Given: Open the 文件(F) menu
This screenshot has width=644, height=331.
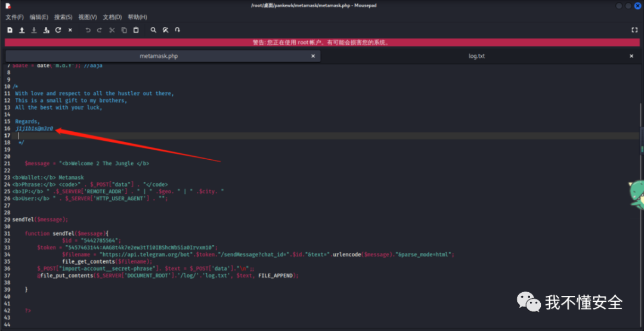Looking at the screenshot, I should [14, 17].
